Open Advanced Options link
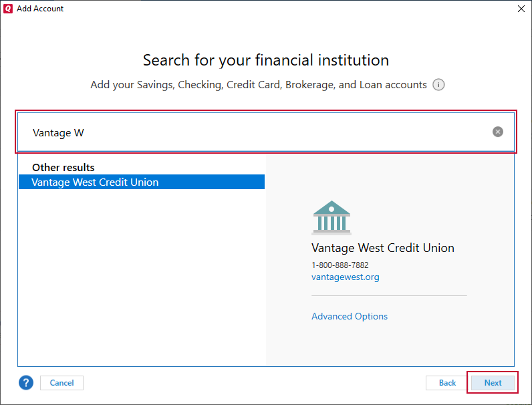The height and width of the screenshot is (405, 532). point(350,316)
